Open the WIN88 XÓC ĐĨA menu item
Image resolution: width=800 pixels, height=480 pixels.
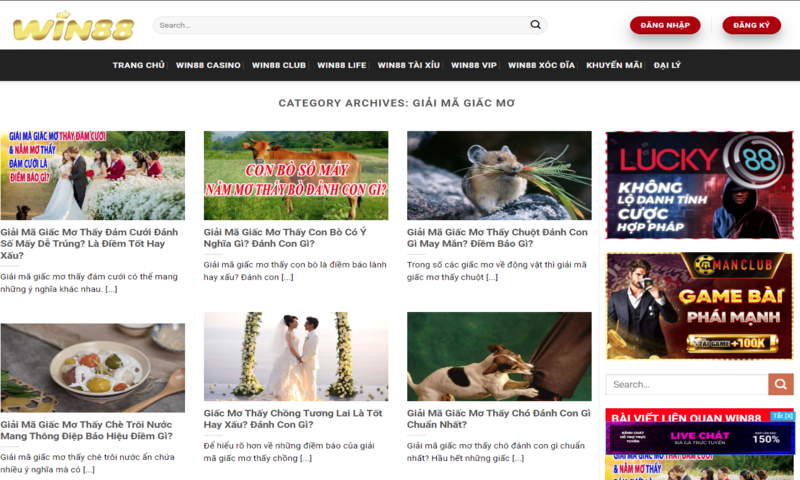pyautogui.click(x=541, y=65)
